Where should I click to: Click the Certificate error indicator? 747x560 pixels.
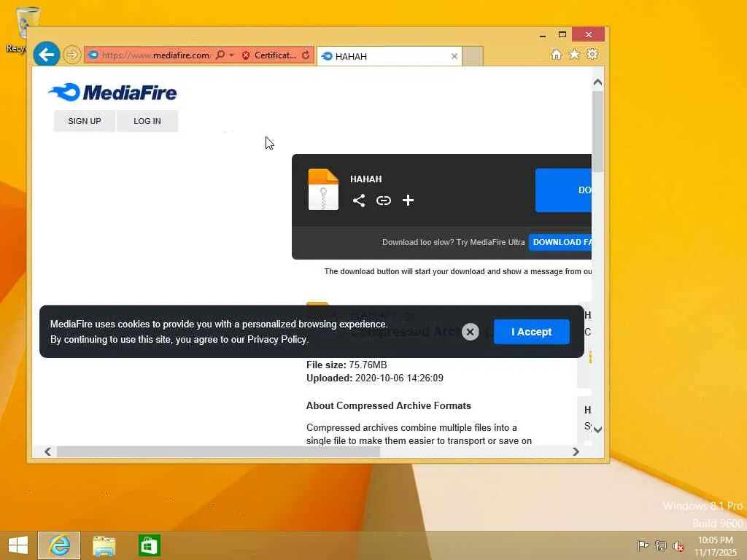(269, 55)
